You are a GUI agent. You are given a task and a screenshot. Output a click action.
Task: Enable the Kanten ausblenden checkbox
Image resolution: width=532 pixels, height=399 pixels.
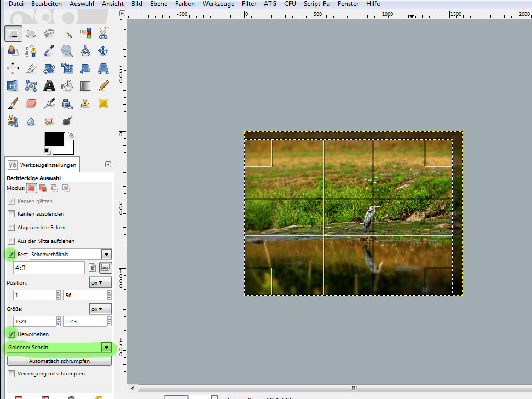coord(11,214)
